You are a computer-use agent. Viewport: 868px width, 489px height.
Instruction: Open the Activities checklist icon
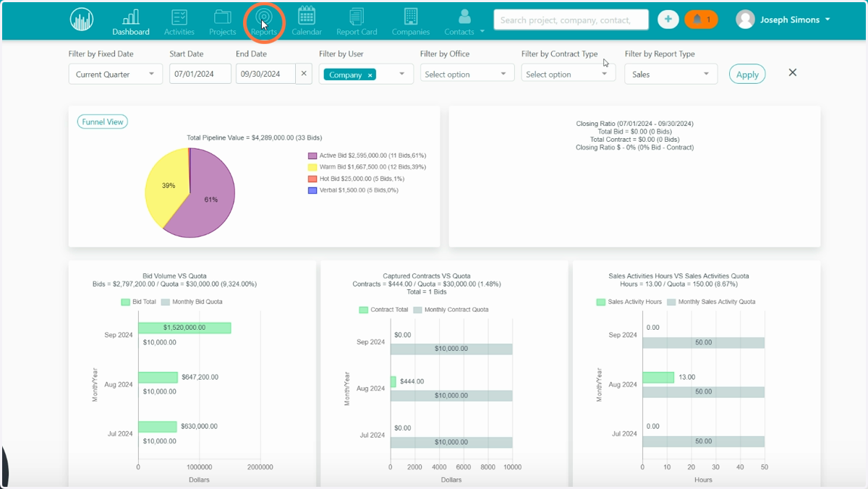[179, 17]
